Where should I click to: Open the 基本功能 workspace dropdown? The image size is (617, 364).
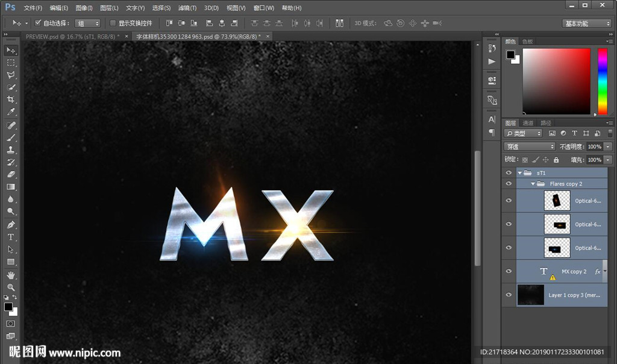(587, 24)
